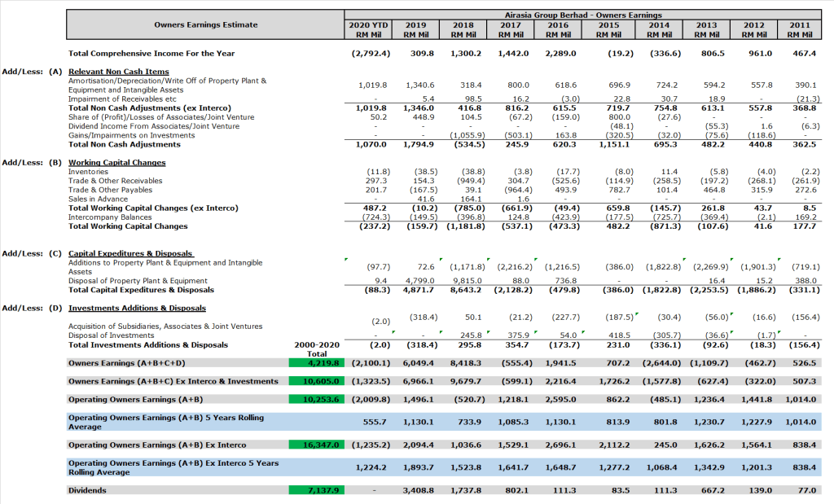Click the Working Capital Changes heading
The height and width of the screenshot is (504, 834).
click(x=116, y=163)
